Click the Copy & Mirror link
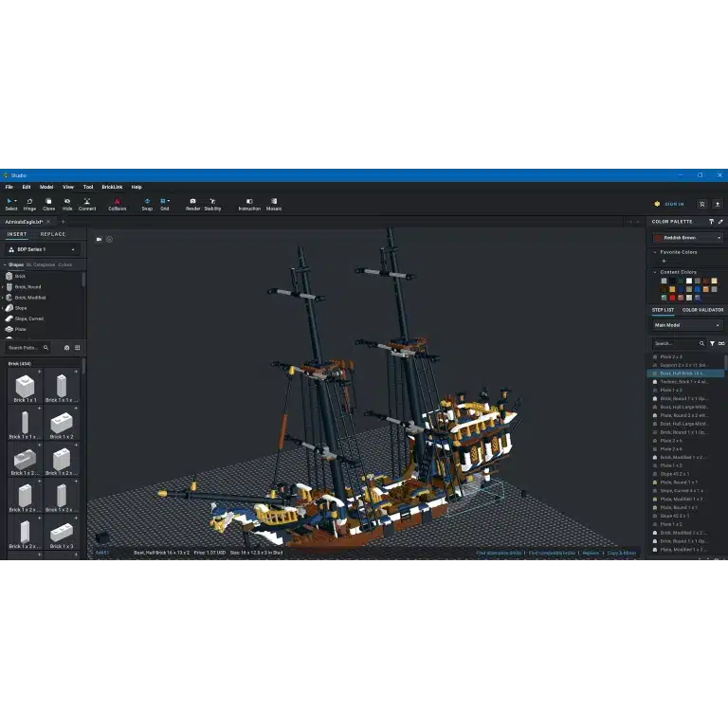Image resolution: width=728 pixels, height=728 pixels. tap(622, 554)
